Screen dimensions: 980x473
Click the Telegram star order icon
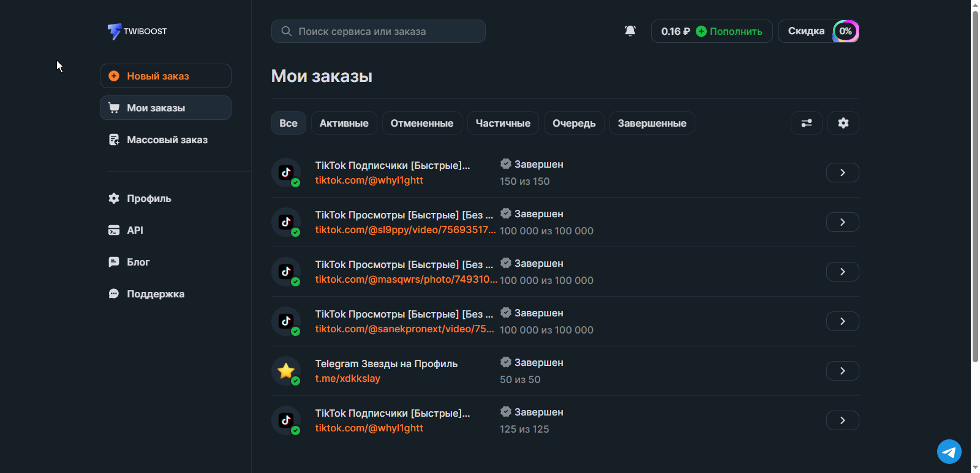(286, 371)
